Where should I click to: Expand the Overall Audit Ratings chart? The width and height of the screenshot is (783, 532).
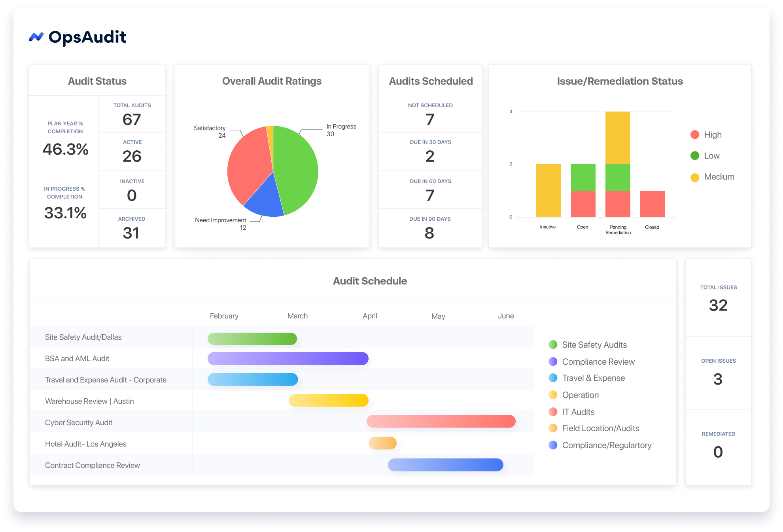(272, 81)
